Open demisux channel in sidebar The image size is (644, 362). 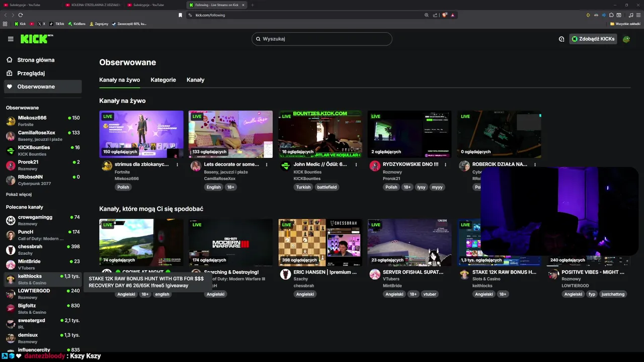42,338
